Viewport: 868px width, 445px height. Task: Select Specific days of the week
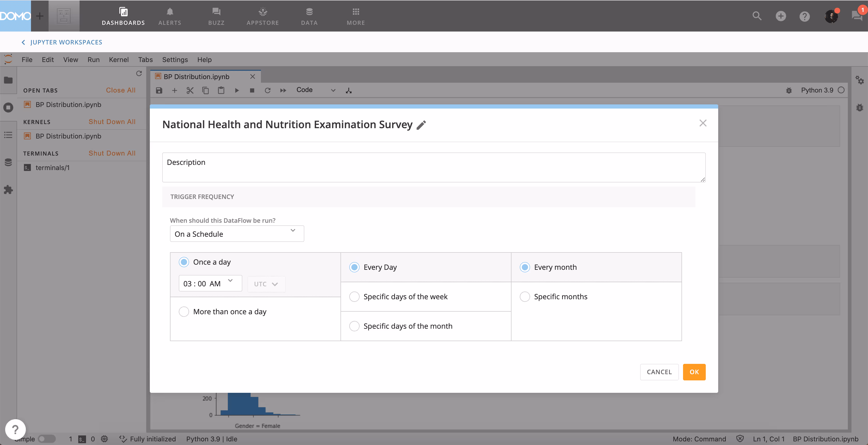[354, 297]
